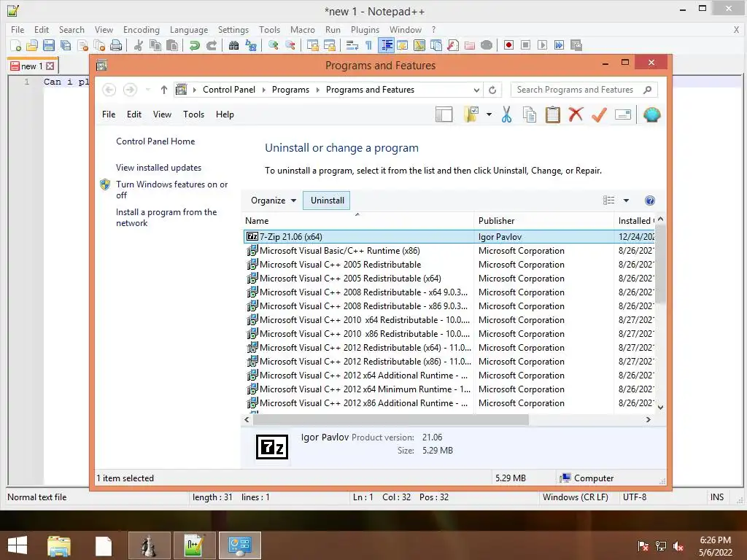Click the globe icon in explorer toolbar
This screenshot has width=747, height=560.
pos(651,114)
